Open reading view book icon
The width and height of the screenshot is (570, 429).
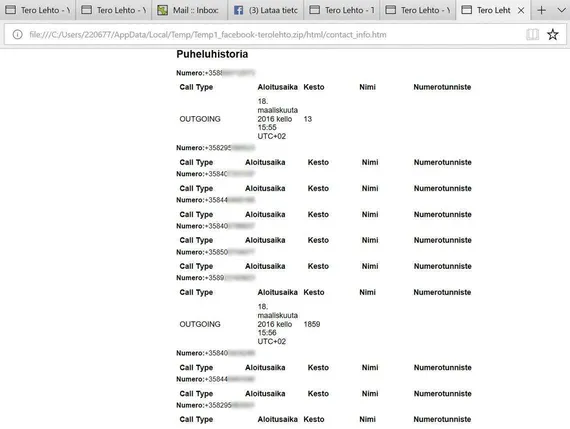[532, 35]
